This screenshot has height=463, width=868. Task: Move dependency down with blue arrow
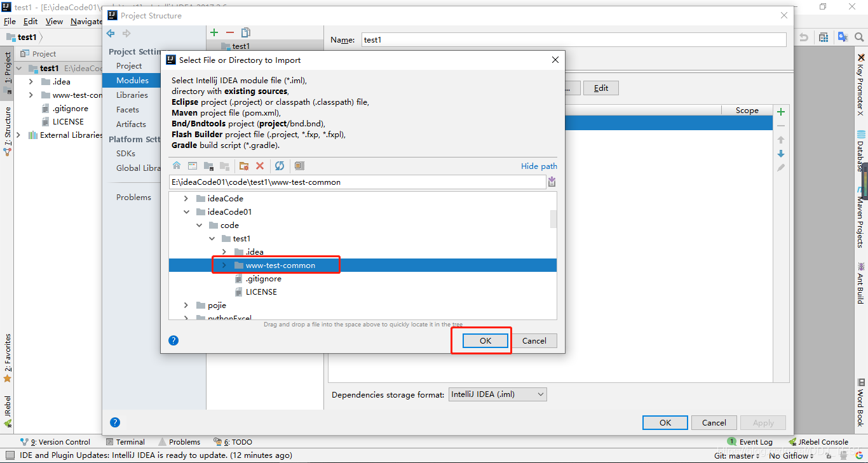pos(781,154)
